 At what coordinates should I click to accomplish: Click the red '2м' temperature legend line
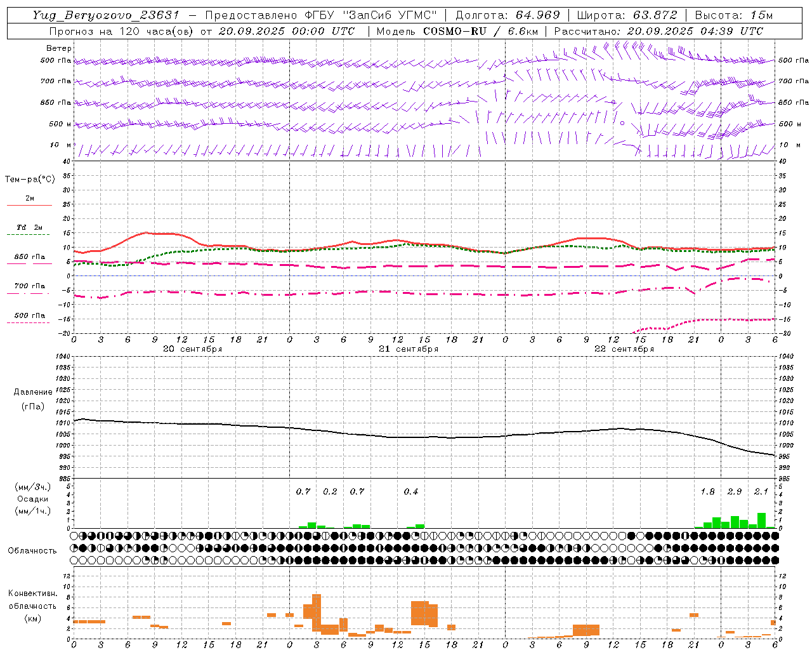(x=29, y=205)
